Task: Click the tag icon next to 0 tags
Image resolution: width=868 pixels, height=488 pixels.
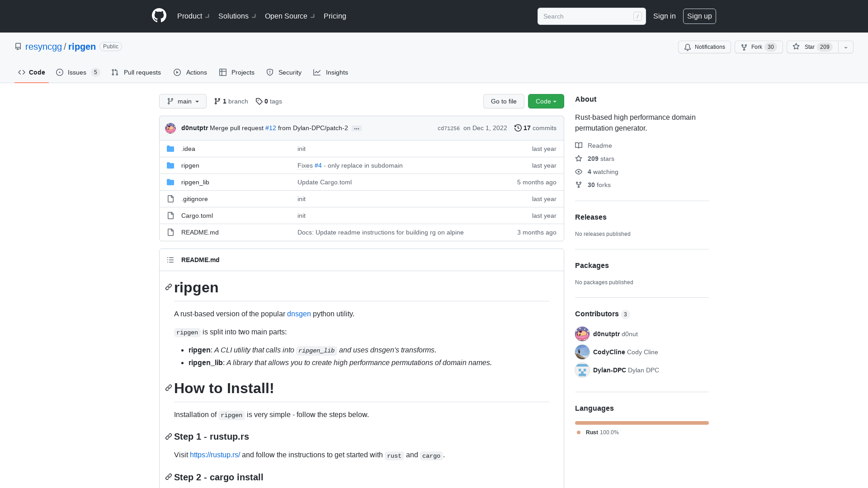Action: pyautogui.click(x=259, y=101)
